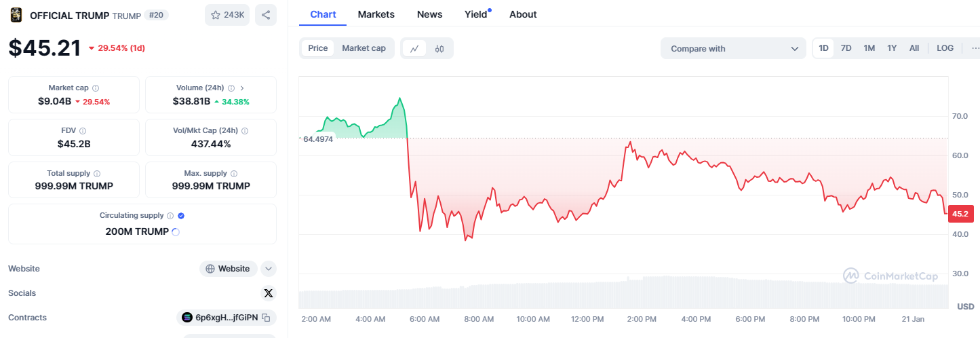Copy the contract address icon

click(267, 318)
